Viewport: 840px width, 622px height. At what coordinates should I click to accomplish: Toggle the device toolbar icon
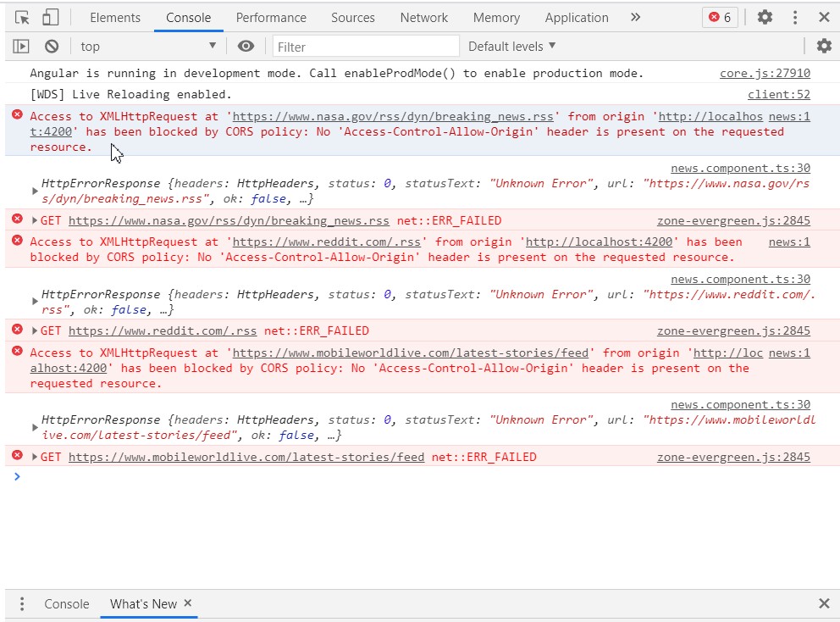[50, 18]
